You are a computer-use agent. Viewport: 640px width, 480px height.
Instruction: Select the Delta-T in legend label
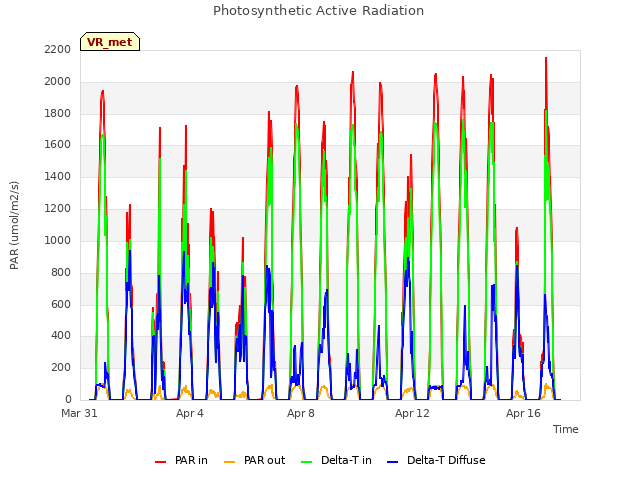pos(346,460)
